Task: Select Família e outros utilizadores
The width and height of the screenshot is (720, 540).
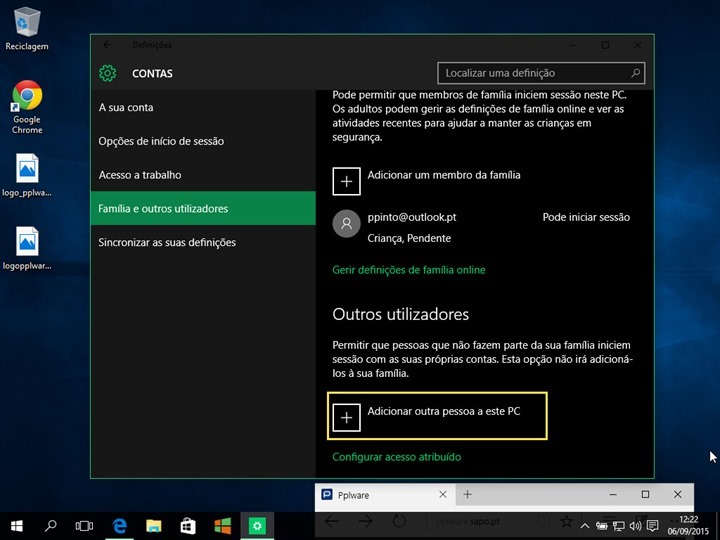Action: click(203, 208)
